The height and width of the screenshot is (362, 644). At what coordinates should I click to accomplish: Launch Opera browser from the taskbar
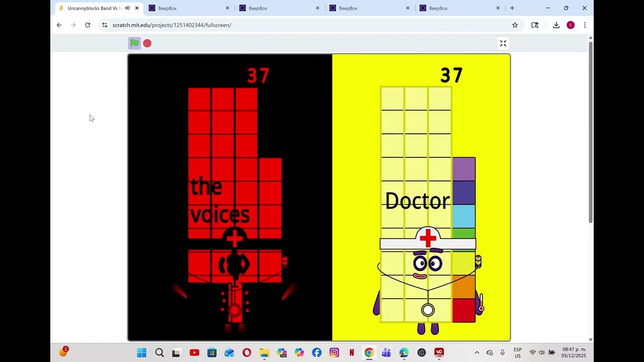click(x=247, y=353)
